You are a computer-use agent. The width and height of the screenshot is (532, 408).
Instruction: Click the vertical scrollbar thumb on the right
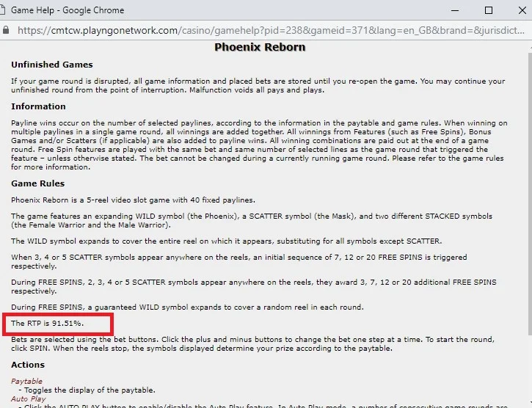click(530, 194)
